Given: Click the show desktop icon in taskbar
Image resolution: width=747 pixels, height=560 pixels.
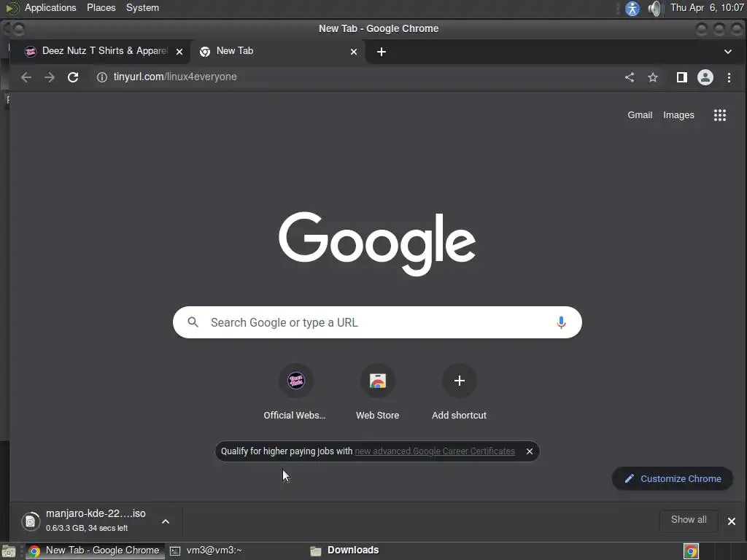Looking at the screenshot, I should pyautogui.click(x=9, y=551).
